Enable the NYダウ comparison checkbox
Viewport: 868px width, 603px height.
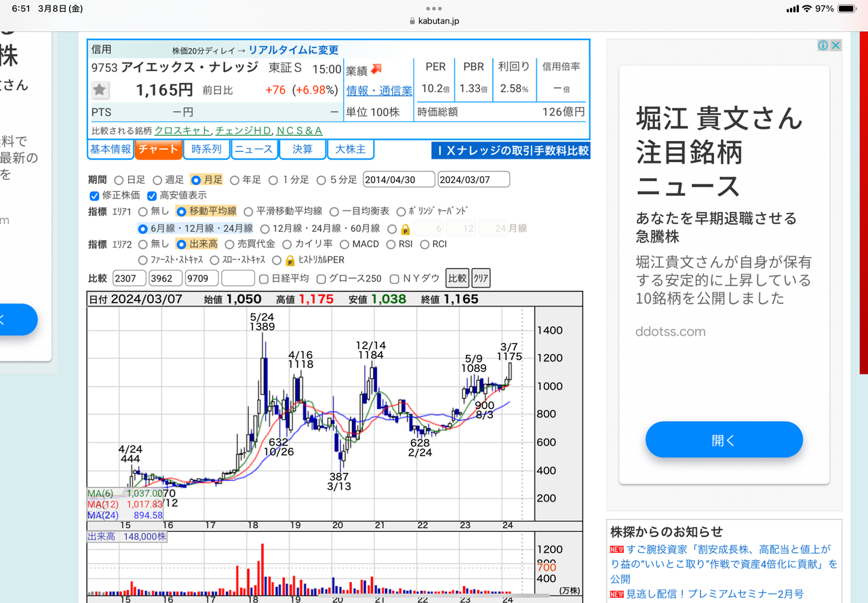(x=395, y=279)
